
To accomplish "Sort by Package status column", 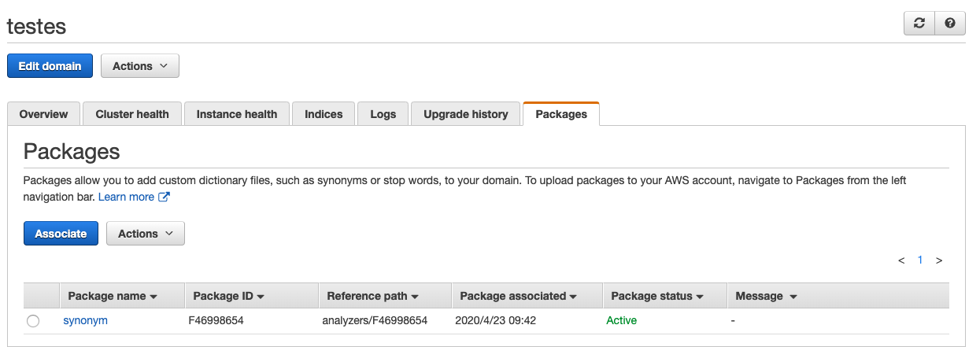I will [657, 297].
